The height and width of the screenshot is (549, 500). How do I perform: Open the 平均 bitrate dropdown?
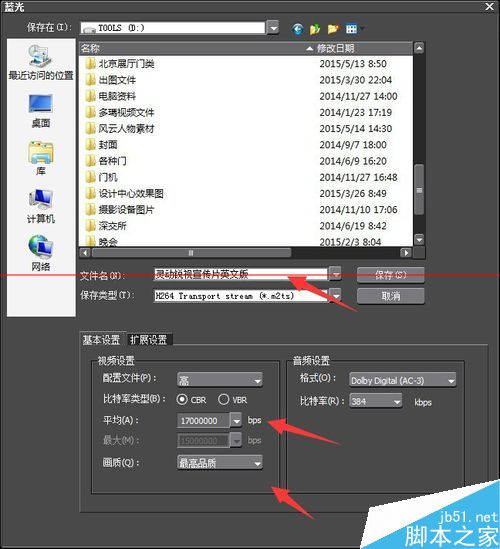coord(236,421)
